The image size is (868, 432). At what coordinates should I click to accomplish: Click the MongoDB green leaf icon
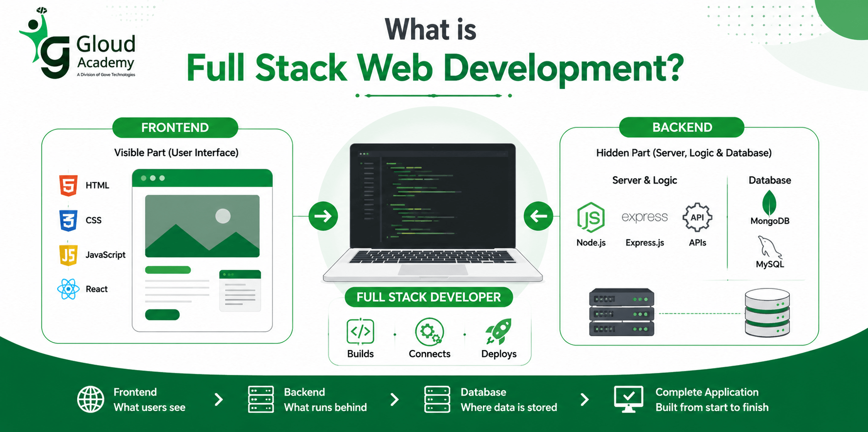point(769,203)
